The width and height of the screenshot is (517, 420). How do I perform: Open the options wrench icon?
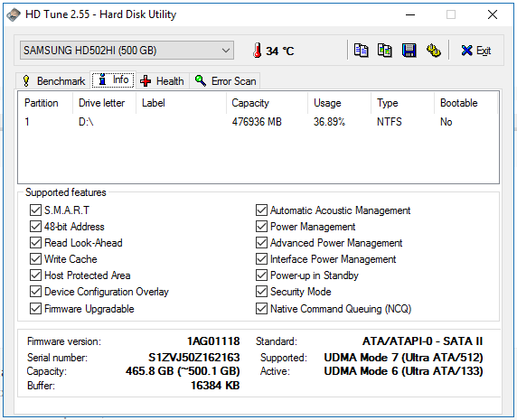434,51
